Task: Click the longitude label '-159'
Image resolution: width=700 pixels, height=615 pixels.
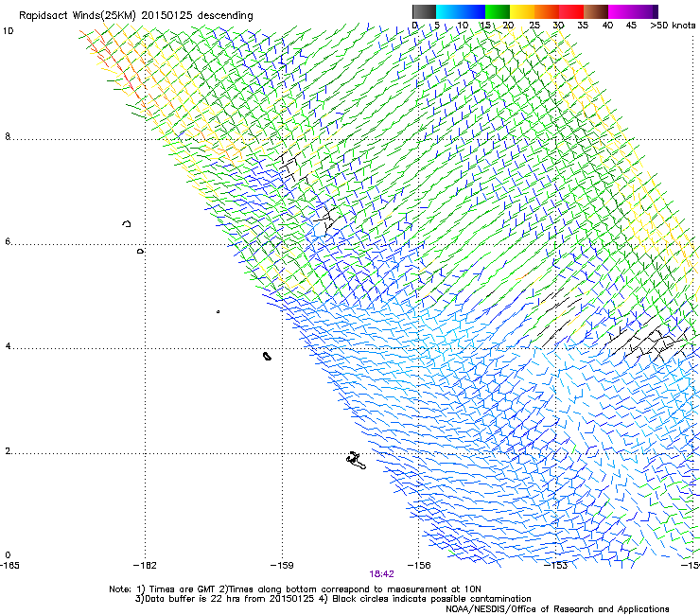Action: 282,566
